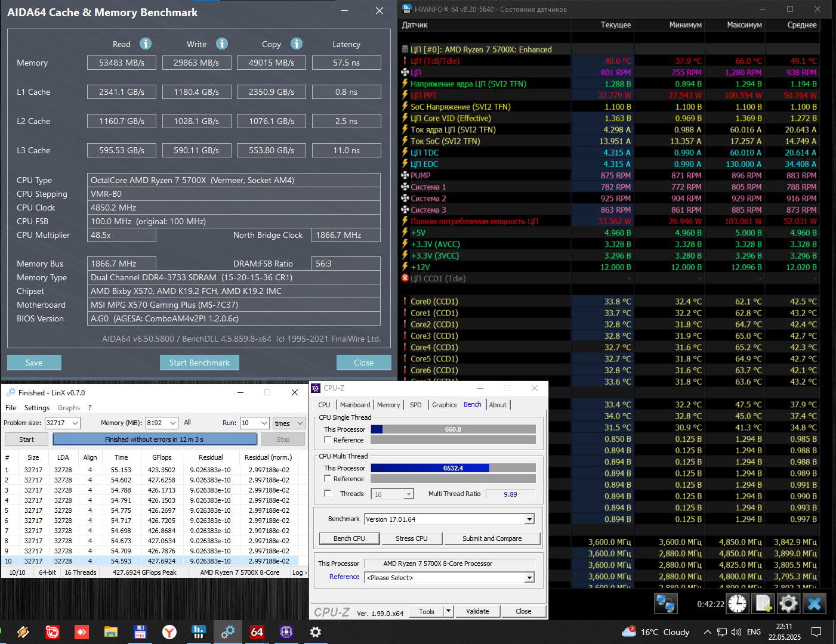This screenshot has width=836, height=644.
Task: Open the Settings menu in LinX
Action: 37,408
